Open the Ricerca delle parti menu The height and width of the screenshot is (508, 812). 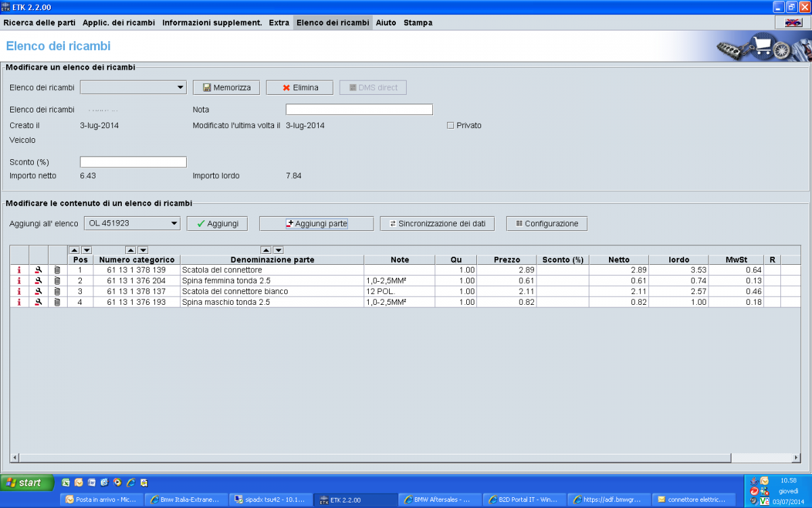pos(41,22)
